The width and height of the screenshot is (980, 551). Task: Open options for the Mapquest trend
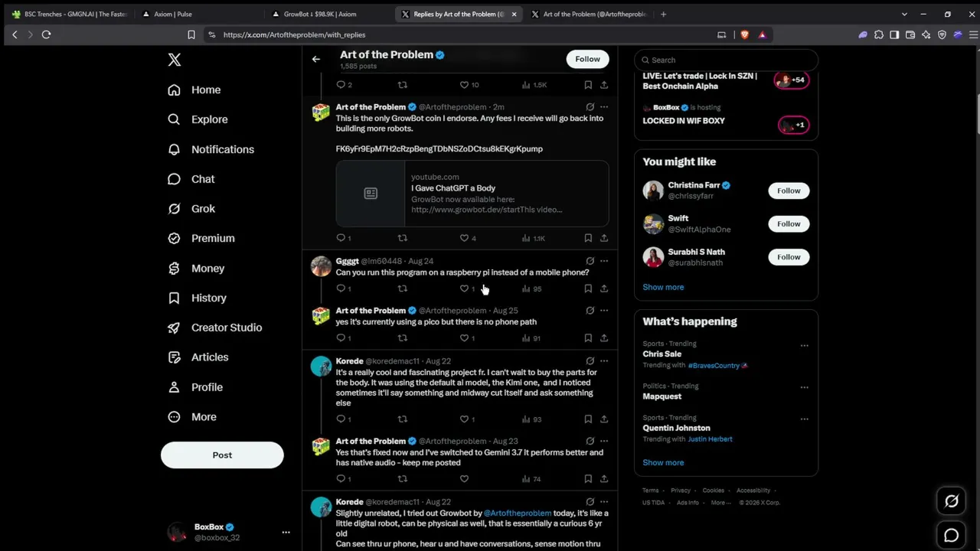804,387
